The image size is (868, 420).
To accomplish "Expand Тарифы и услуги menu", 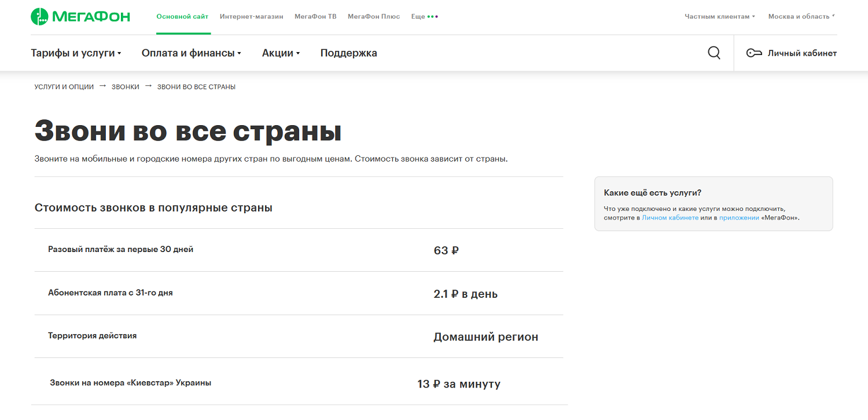I will click(x=76, y=53).
